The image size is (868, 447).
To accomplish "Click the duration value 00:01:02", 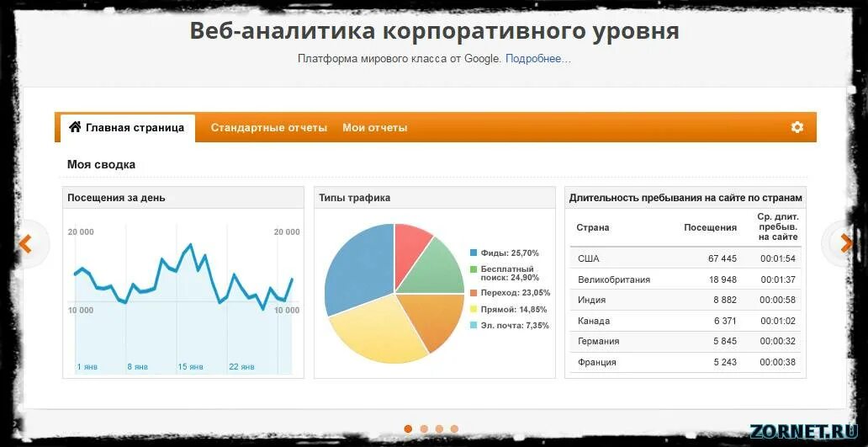I will [x=778, y=322].
